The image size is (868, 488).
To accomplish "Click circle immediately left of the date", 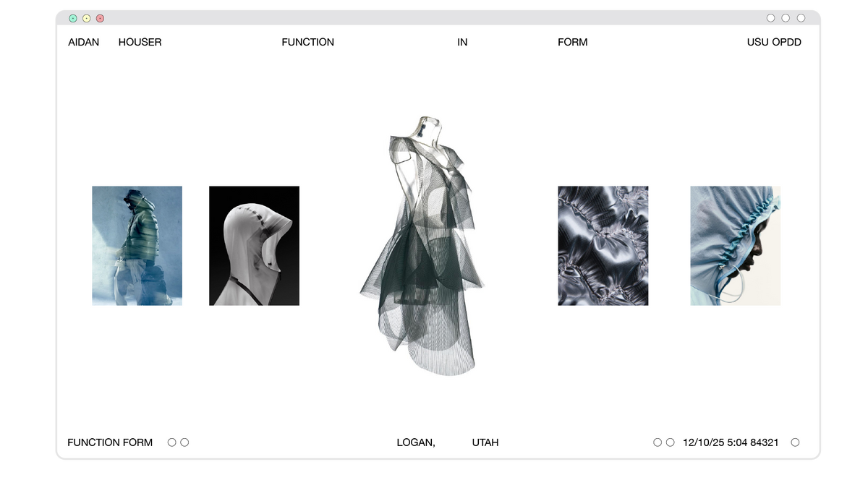I will coord(670,442).
